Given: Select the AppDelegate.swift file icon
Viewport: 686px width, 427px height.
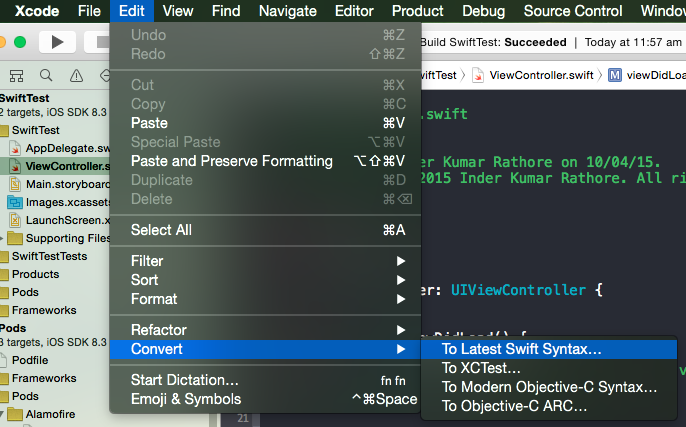Looking at the screenshot, I should tap(17, 147).
